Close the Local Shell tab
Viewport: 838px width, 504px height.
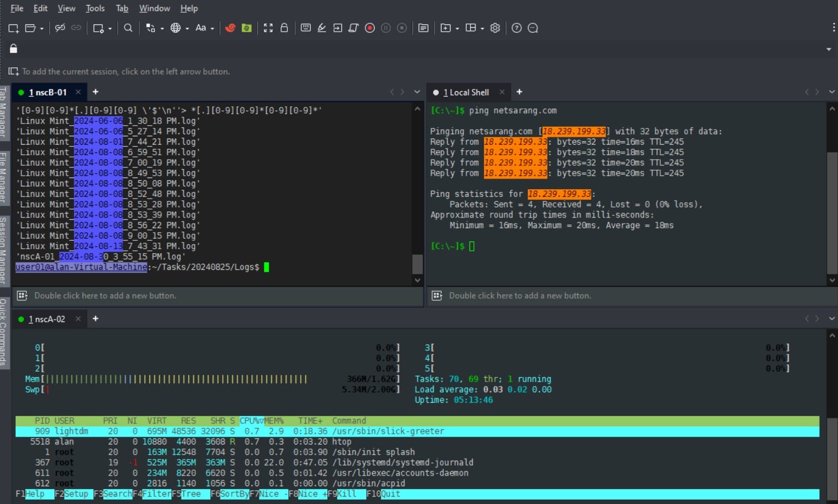(502, 92)
